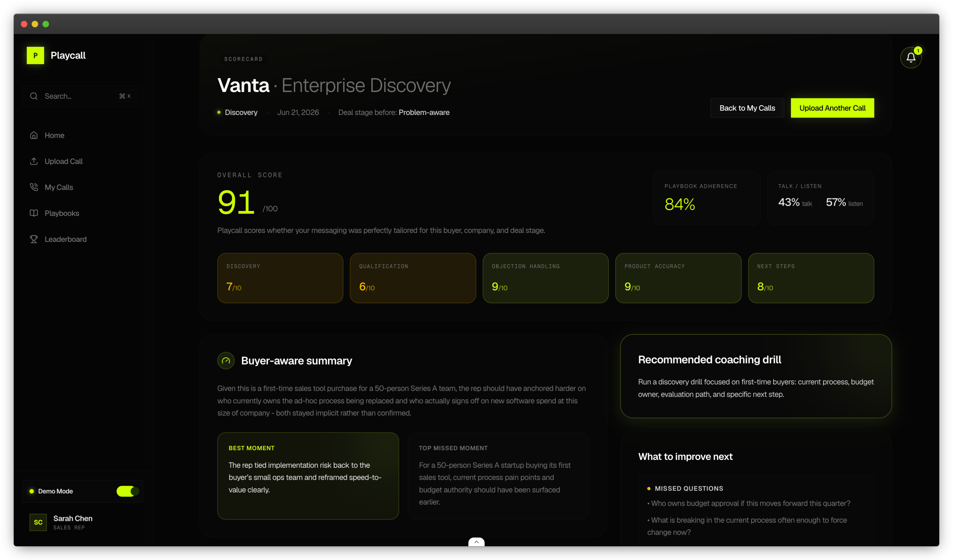Image resolution: width=953 pixels, height=560 pixels.
Task: Click the 57% listen value
Action: click(x=836, y=202)
